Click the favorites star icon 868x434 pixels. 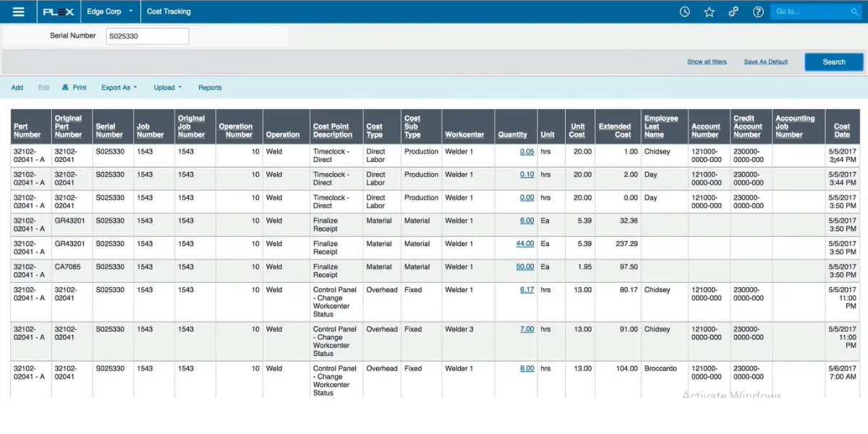tap(709, 12)
